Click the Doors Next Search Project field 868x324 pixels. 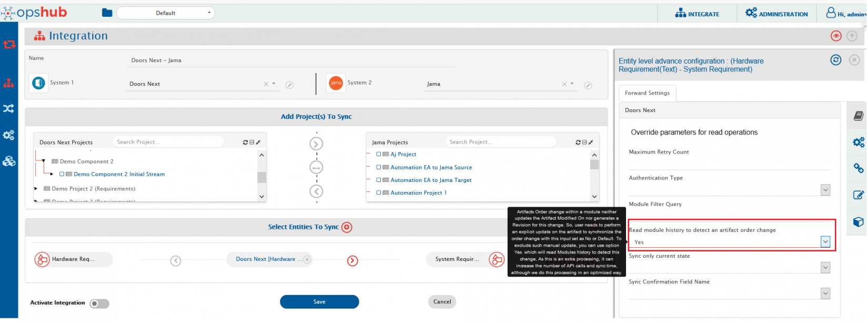[x=167, y=142]
